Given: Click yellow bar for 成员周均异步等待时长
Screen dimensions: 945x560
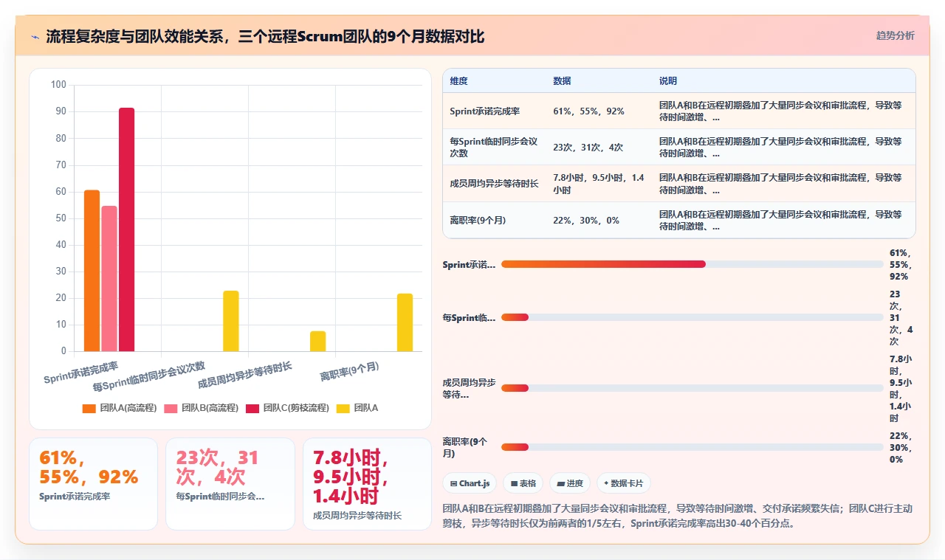Looking at the screenshot, I should coord(318,341).
